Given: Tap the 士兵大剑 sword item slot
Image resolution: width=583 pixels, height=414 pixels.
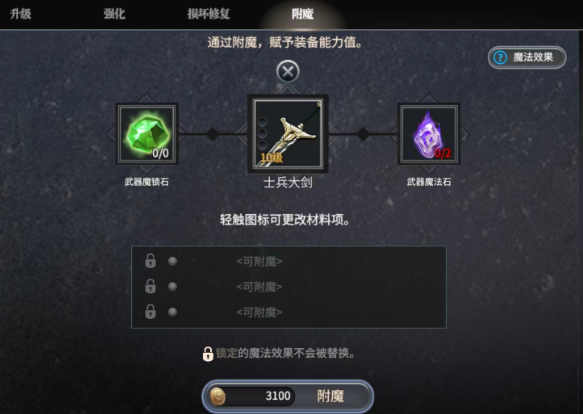Looking at the screenshot, I should coord(288,134).
